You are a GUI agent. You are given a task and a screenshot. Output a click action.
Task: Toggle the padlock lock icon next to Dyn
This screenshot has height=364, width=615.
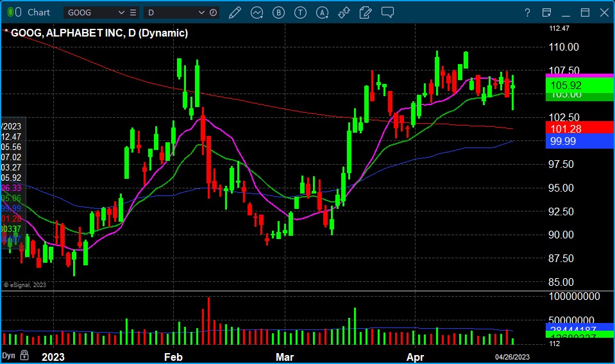(x=24, y=355)
